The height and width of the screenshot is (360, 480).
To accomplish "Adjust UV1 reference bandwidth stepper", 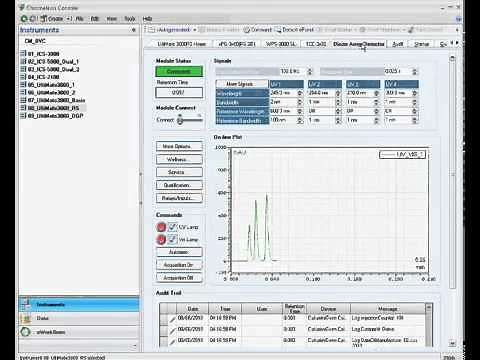I will pyautogui.click(x=300, y=120).
